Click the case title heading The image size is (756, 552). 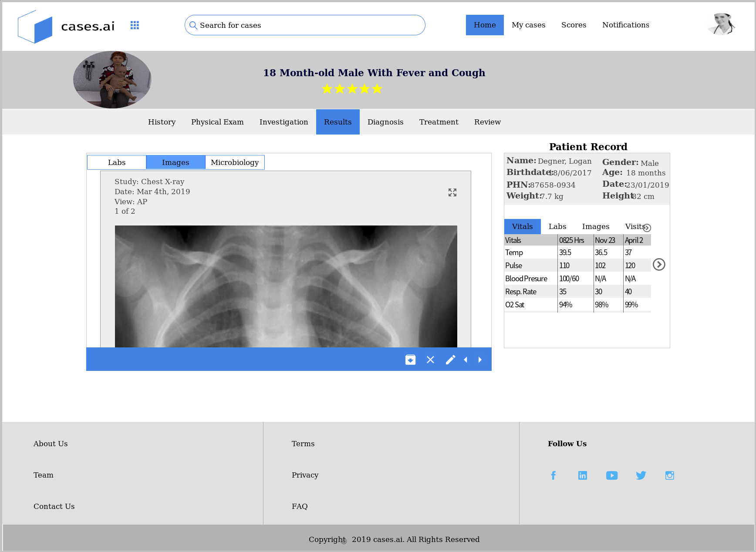[374, 73]
